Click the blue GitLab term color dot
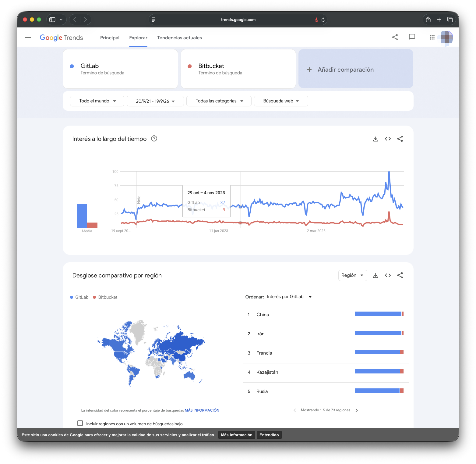 (x=72, y=66)
